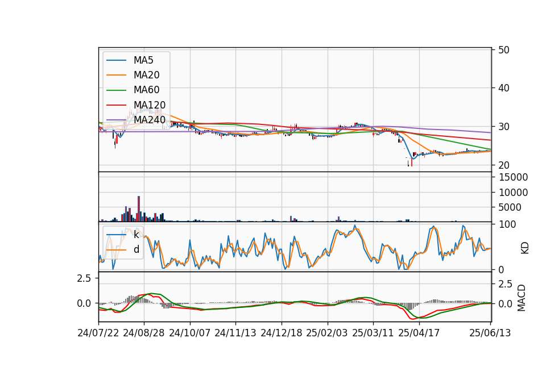Screen dimensions: 546x392
Task: Click the date label 25/02/03
Action: coord(327,333)
